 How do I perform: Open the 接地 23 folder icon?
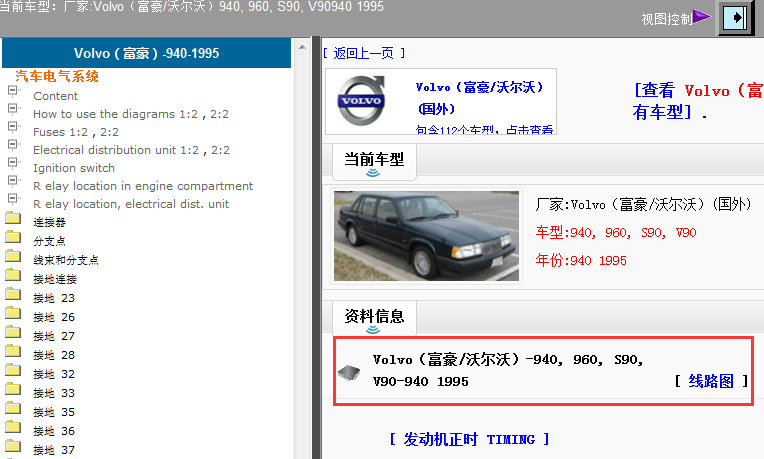(13, 294)
